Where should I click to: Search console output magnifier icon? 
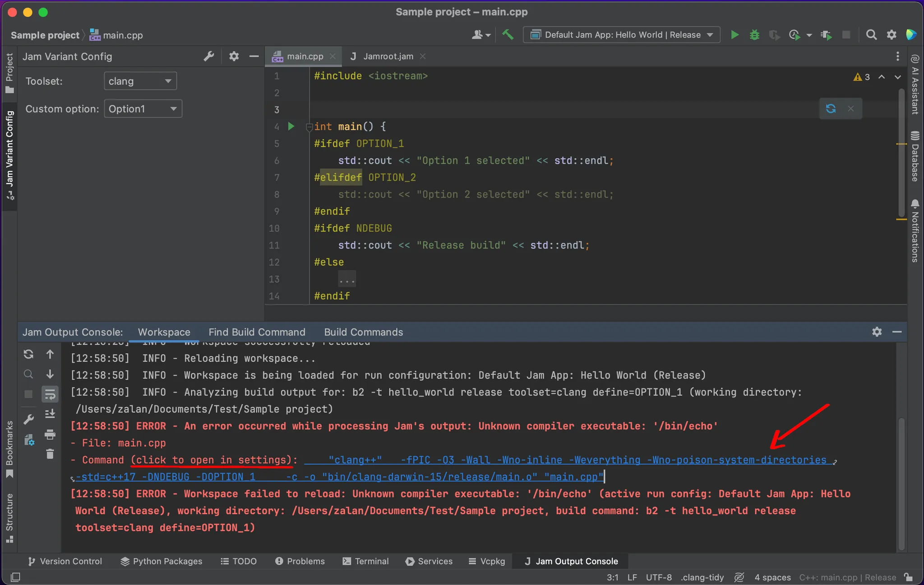(x=28, y=374)
